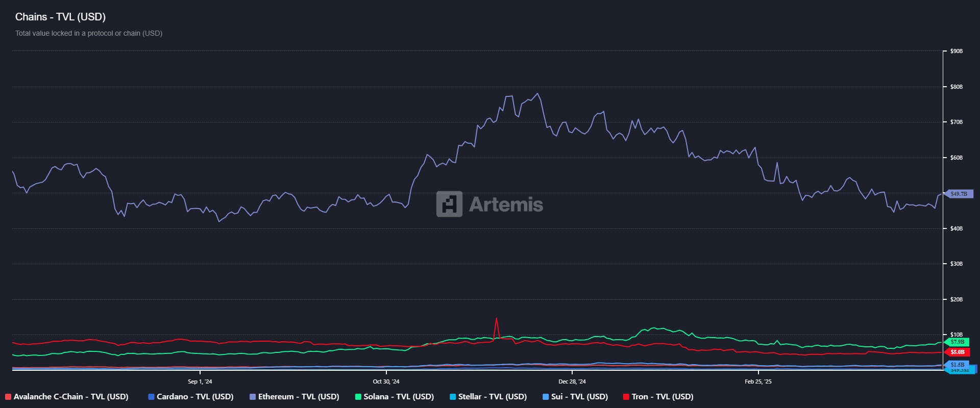Click the Stellar legend marker square

click(x=453, y=397)
